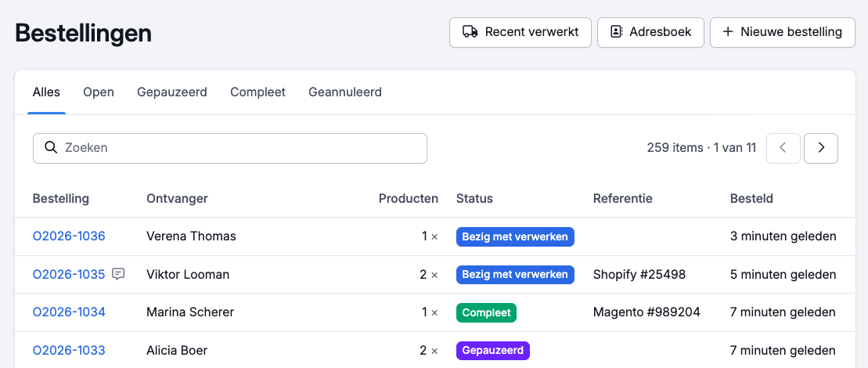Select recipient Alicia Boer
The width and height of the screenshot is (868, 368).
[x=177, y=350]
